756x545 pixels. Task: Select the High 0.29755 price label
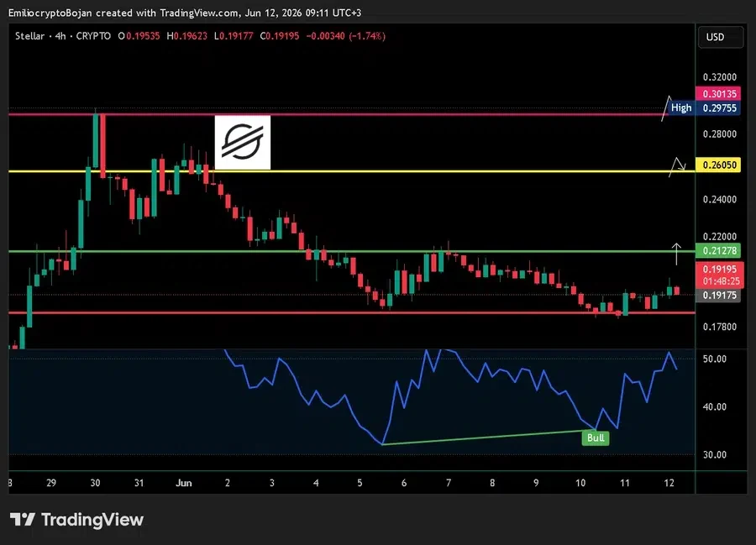click(704, 107)
